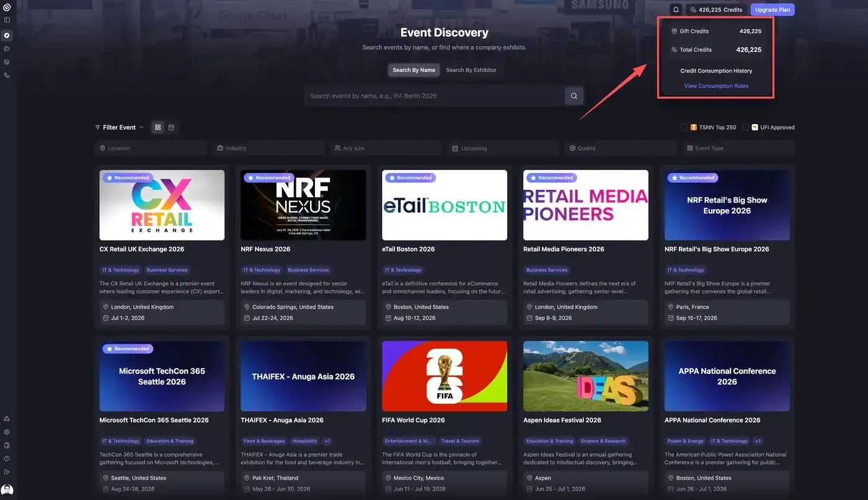Image resolution: width=868 pixels, height=500 pixels.
Task: Open the Location filter dropdown
Action: pyautogui.click(x=151, y=148)
